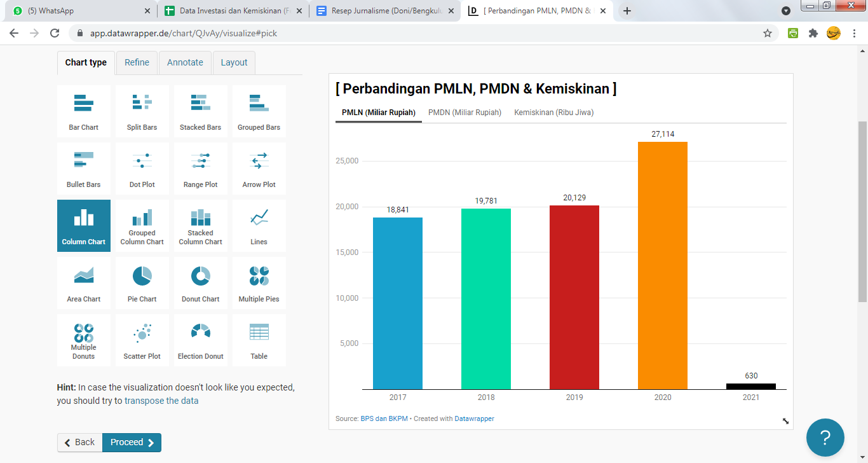Bookmark this page with the star icon
868x463 pixels.
768,33
